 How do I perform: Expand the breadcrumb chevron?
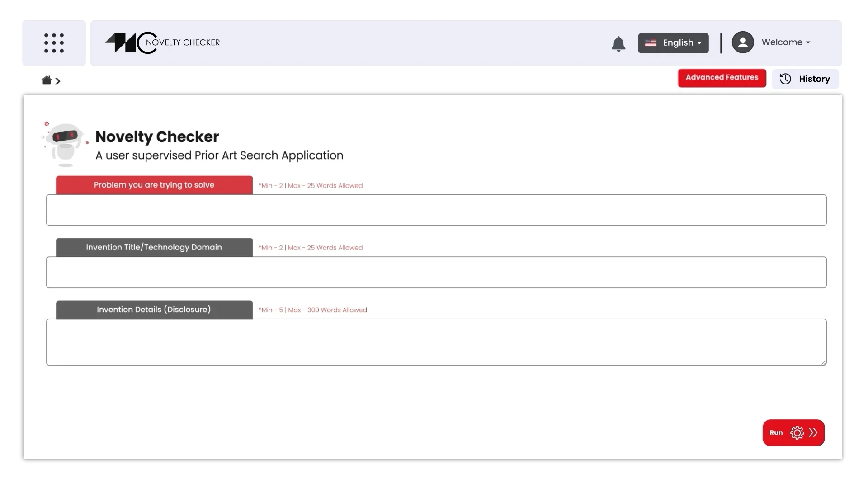[x=58, y=81]
